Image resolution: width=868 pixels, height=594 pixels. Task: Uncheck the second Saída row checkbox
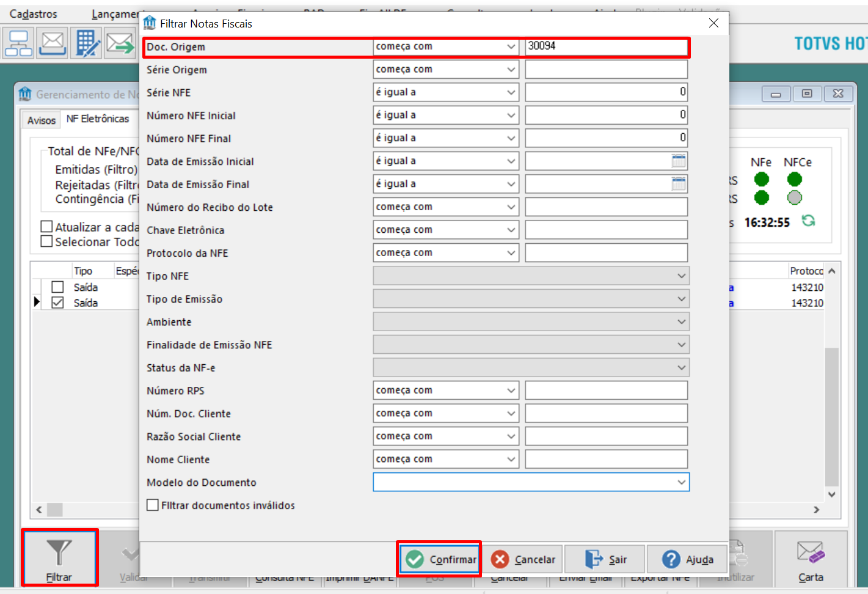(57, 302)
